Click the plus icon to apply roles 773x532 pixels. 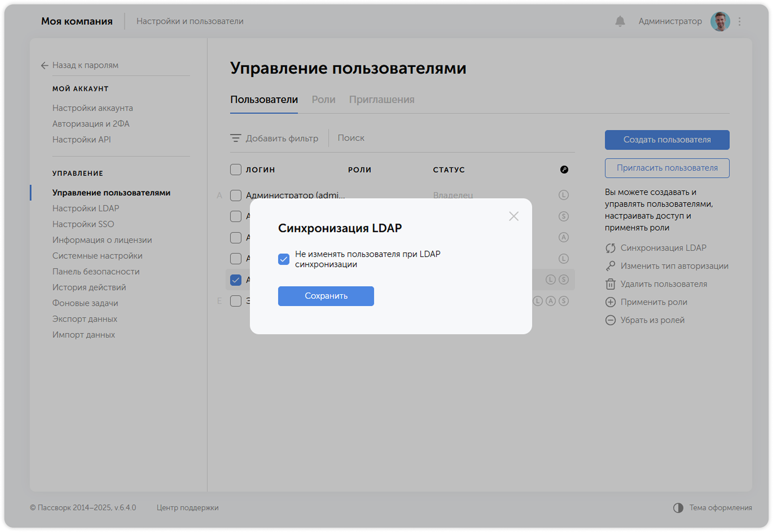tap(610, 302)
